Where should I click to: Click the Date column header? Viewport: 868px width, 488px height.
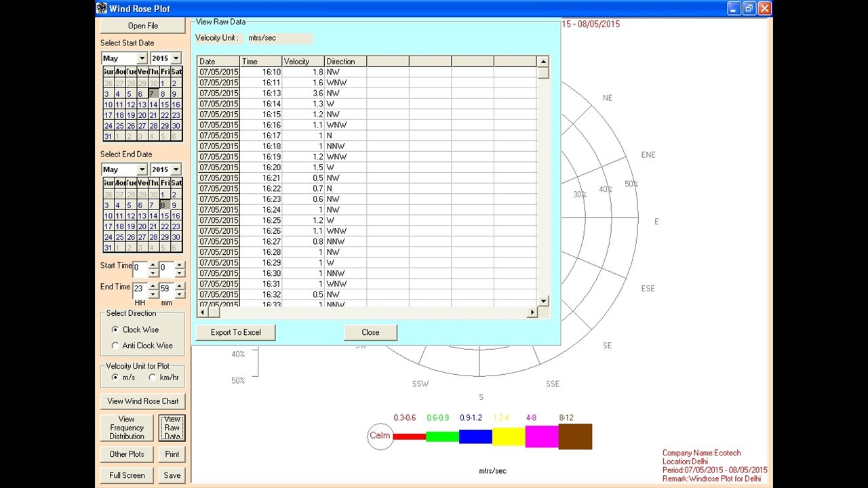218,61
